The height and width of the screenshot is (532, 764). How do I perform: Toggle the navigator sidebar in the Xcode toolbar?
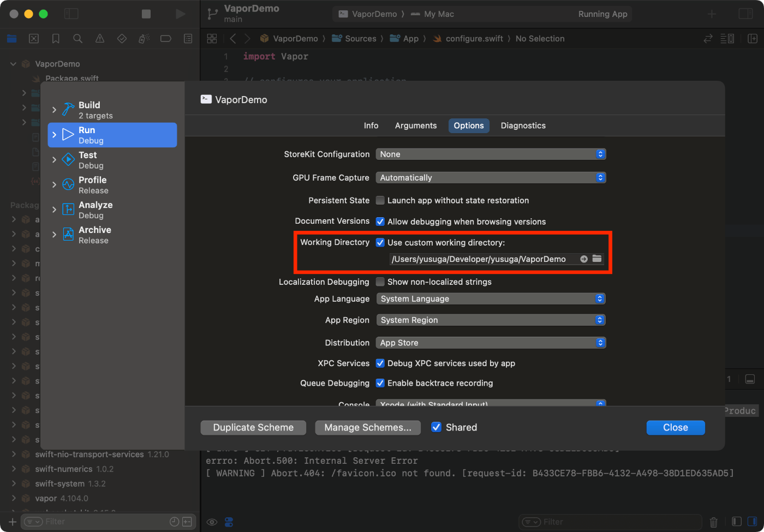71,14
